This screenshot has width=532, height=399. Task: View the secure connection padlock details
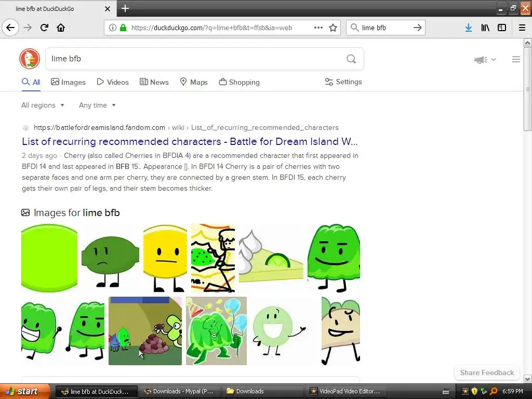click(x=123, y=28)
